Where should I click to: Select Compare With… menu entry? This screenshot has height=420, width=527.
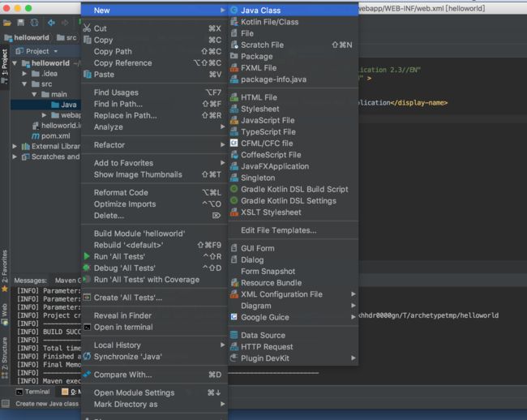(154, 375)
